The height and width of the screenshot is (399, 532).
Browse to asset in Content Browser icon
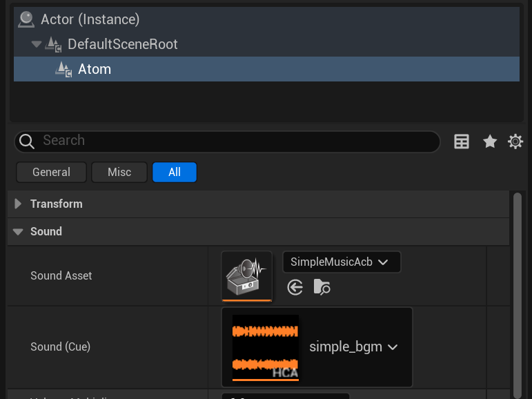point(322,287)
